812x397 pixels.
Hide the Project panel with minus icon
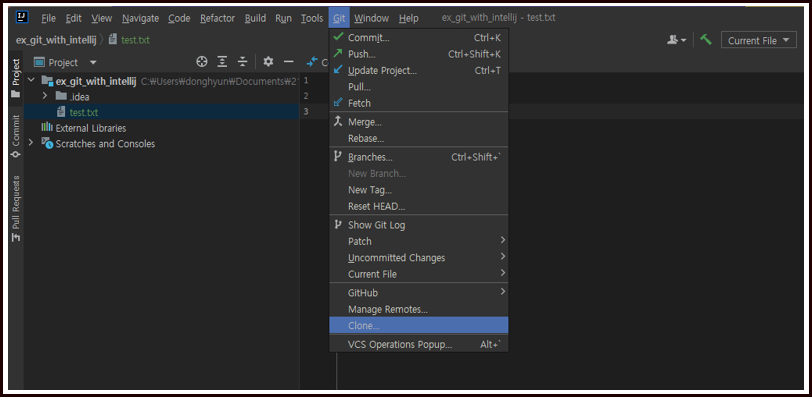pos(288,62)
